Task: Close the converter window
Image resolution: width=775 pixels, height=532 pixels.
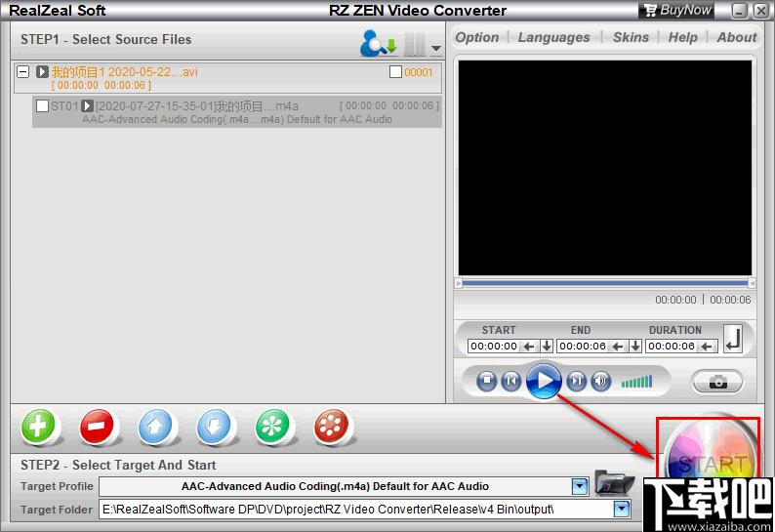Action: click(x=760, y=11)
